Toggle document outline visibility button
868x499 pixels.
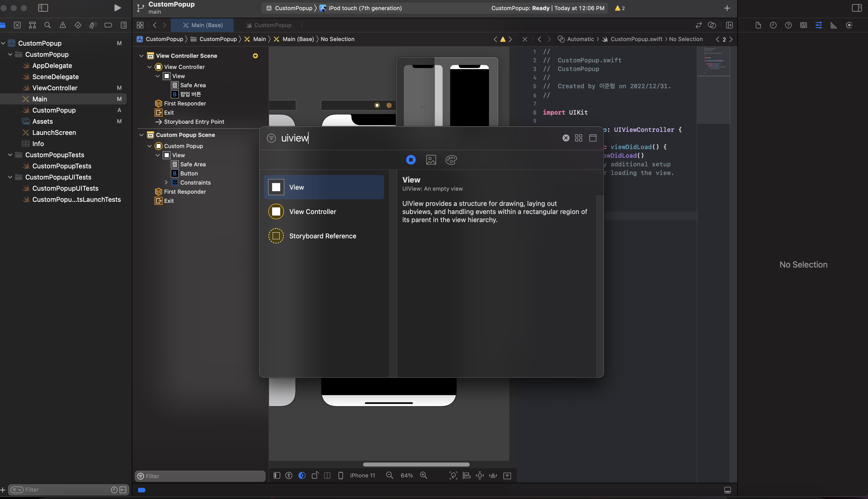tap(277, 475)
